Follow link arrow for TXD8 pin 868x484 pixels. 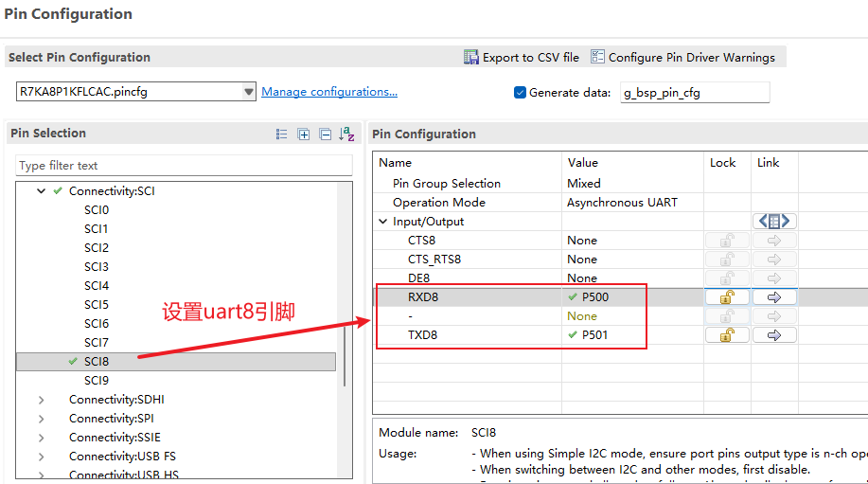[774, 335]
